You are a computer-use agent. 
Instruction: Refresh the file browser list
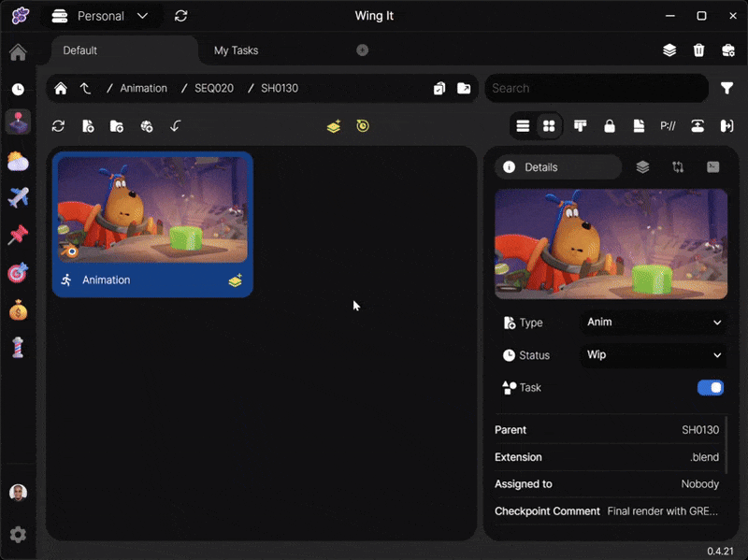pyautogui.click(x=58, y=126)
